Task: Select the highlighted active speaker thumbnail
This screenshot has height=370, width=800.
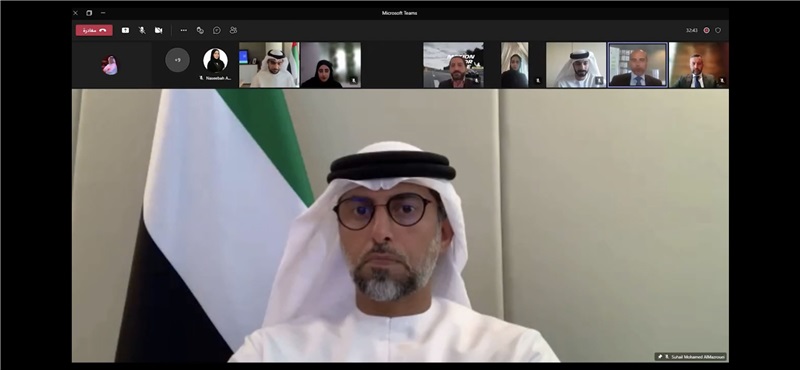Action: [x=638, y=65]
